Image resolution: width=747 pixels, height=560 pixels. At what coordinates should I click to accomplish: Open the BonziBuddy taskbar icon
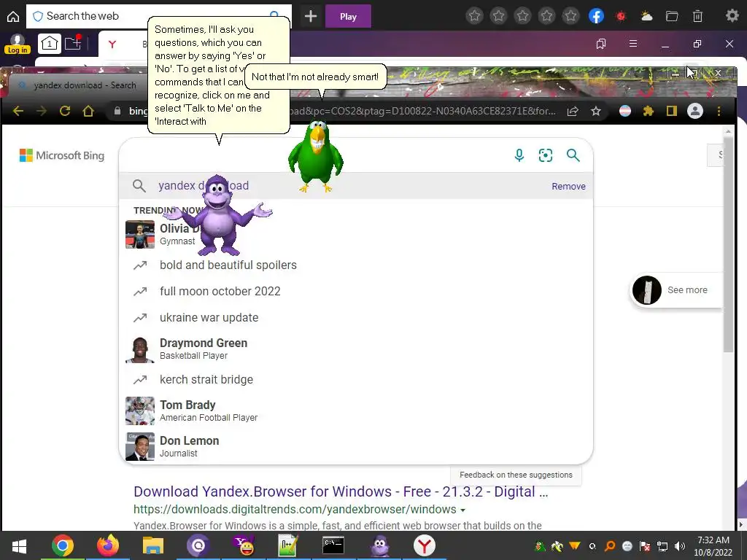(x=380, y=545)
